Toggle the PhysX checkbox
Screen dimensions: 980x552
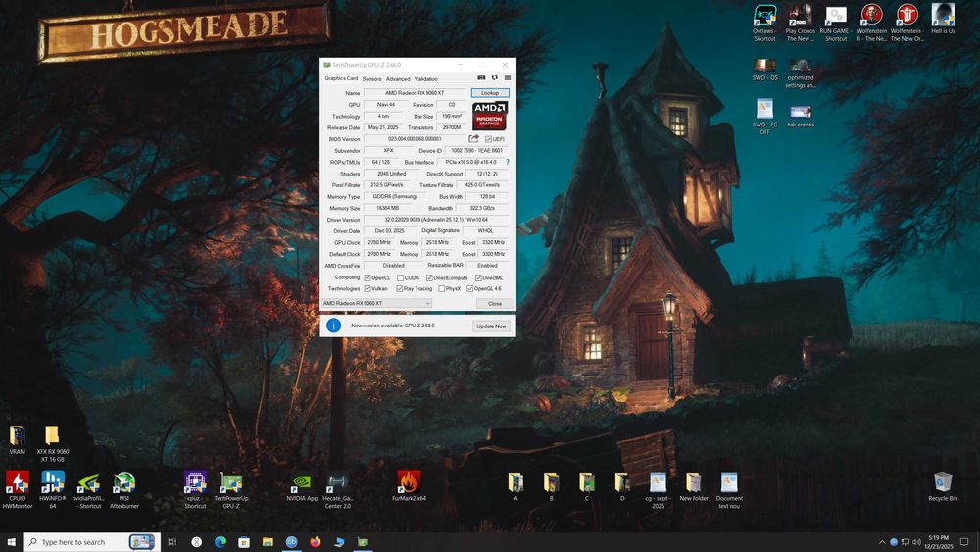[x=442, y=289]
